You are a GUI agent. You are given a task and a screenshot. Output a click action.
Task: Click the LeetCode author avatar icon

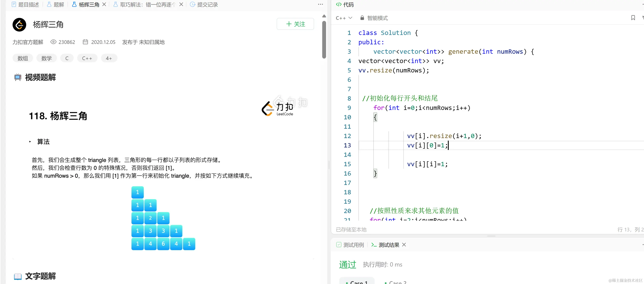click(x=19, y=25)
